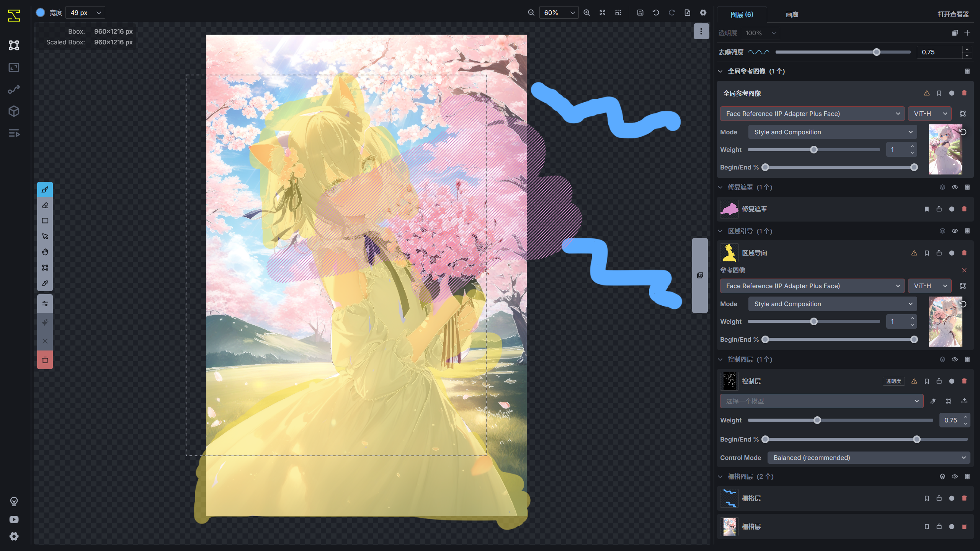This screenshot has height=551, width=980.
Task: Select the 图层 (6) tab
Action: 742,15
